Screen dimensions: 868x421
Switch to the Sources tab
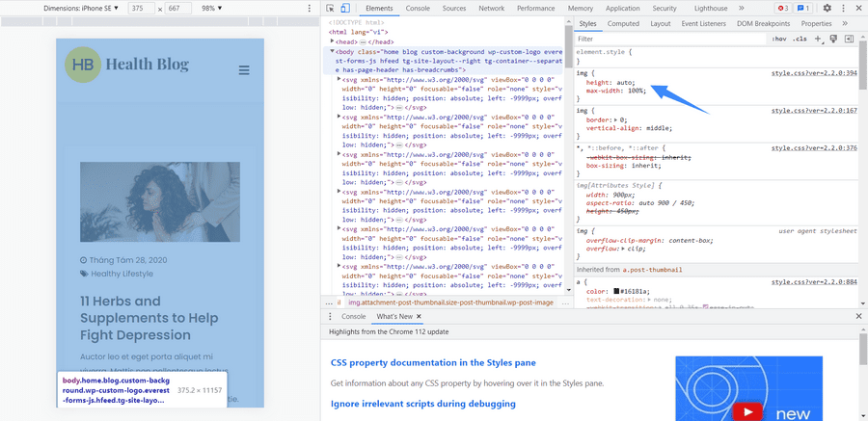point(454,9)
